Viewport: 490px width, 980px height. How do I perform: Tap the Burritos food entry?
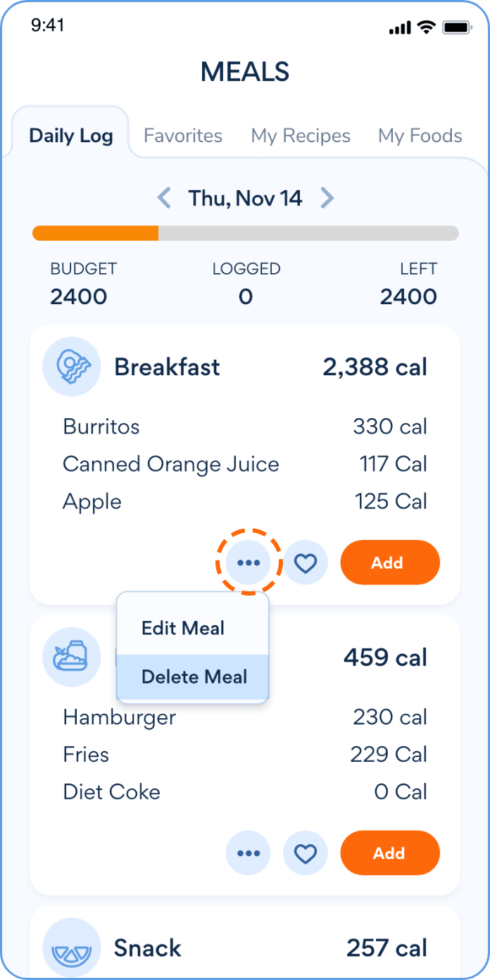coord(101,427)
